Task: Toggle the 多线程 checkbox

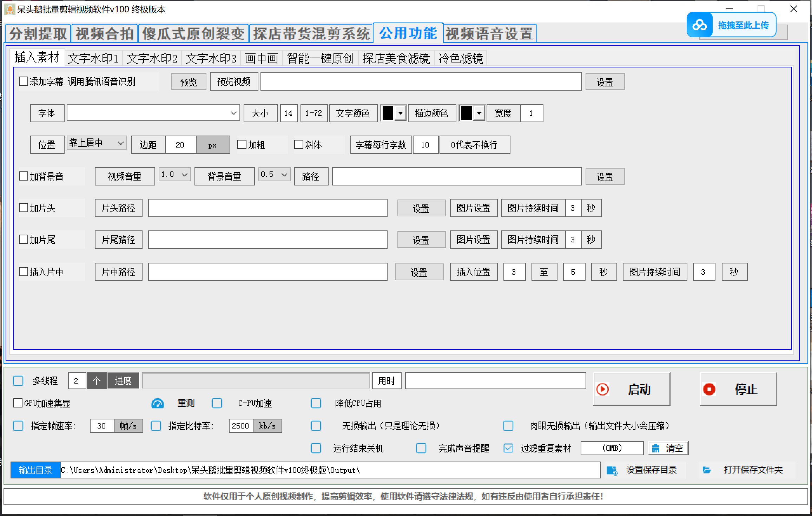Action: tap(18, 381)
